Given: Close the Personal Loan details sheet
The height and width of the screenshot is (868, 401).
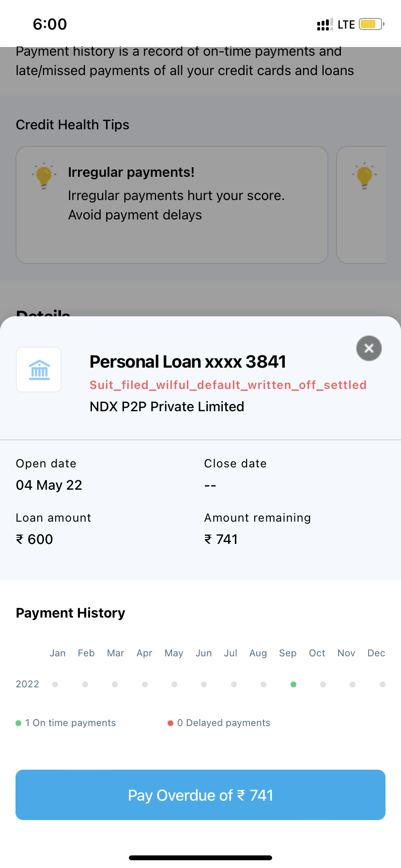Looking at the screenshot, I should 369,348.
